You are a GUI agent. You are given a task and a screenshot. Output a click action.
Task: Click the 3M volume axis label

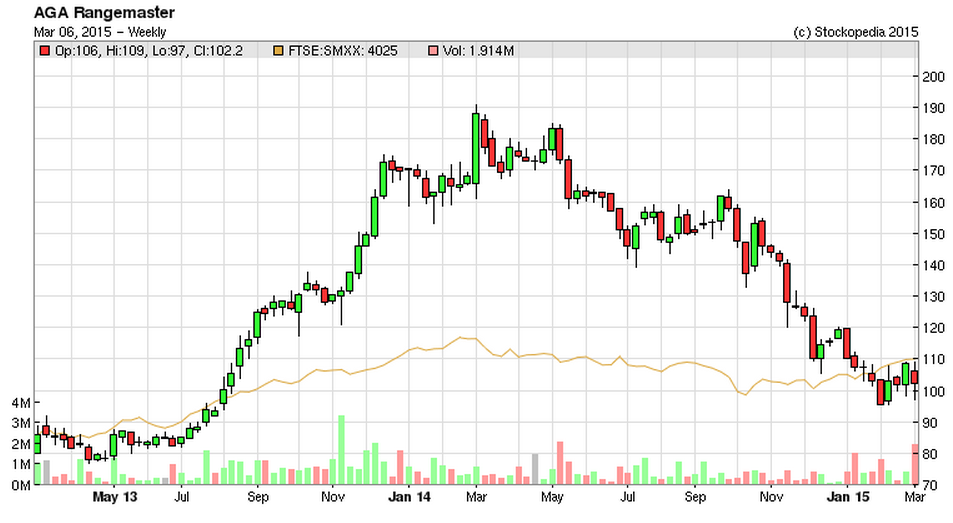pos(21,423)
